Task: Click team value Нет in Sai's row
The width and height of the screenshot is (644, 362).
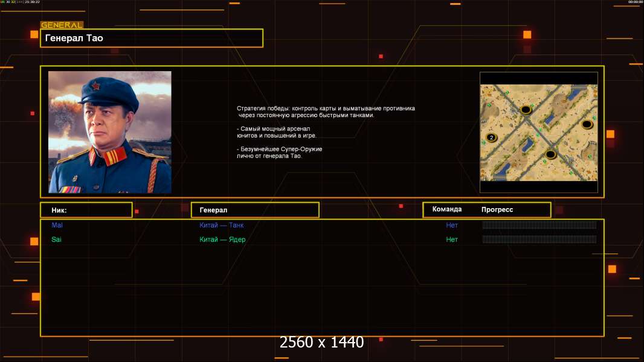Action: point(452,240)
